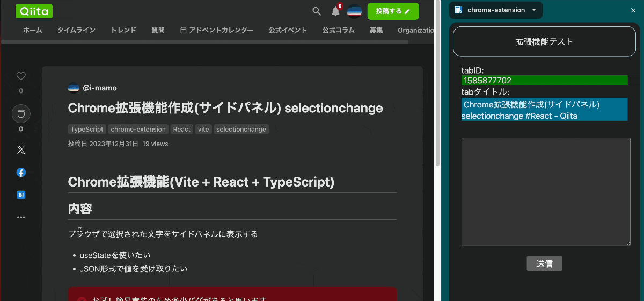Go to the ホーム tab
The image size is (644, 301).
pyautogui.click(x=32, y=30)
